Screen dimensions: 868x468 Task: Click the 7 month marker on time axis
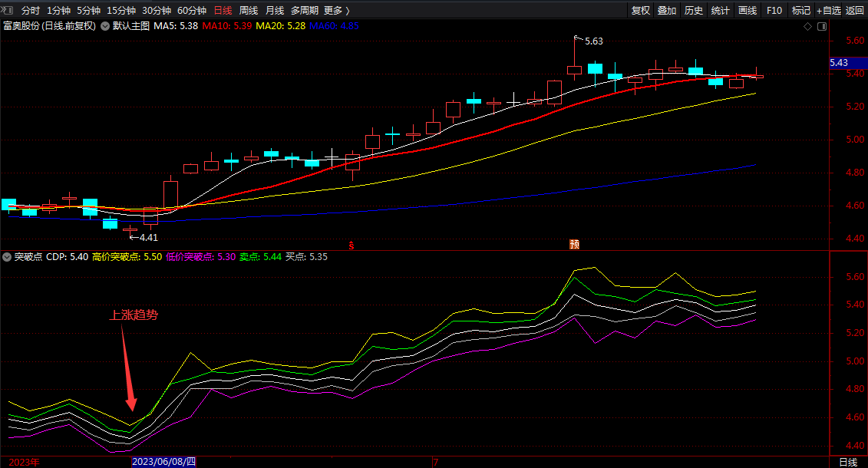(x=436, y=462)
